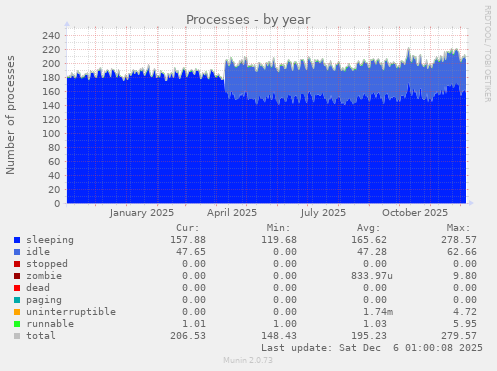Click runnable average value 1.03
497x371 pixels.
coord(375,324)
